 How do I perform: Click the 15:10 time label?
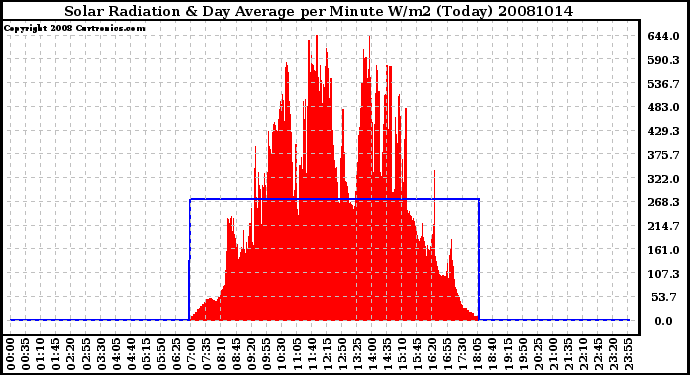[x=402, y=354]
